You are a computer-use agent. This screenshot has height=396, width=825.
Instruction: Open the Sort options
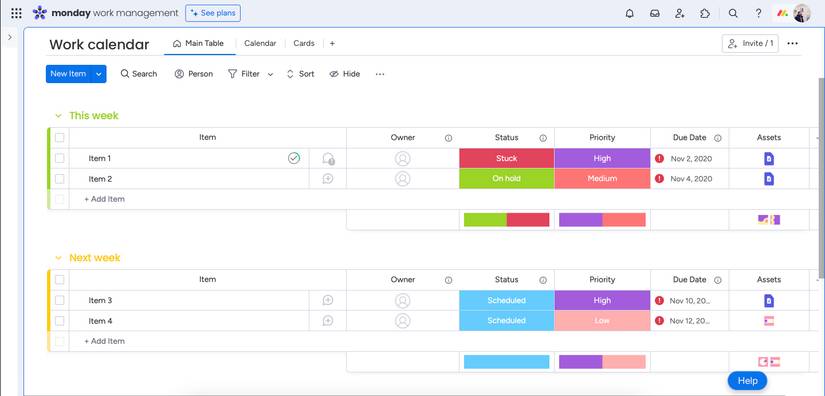click(x=300, y=74)
